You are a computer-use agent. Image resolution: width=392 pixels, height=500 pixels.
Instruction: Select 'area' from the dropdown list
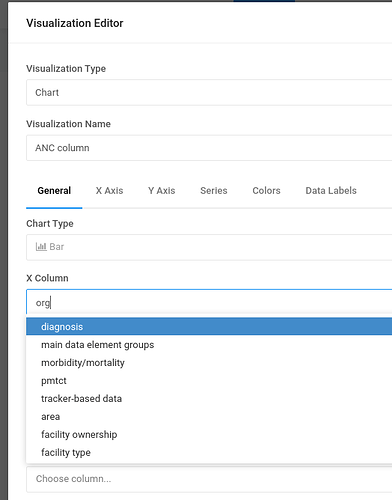209,417
